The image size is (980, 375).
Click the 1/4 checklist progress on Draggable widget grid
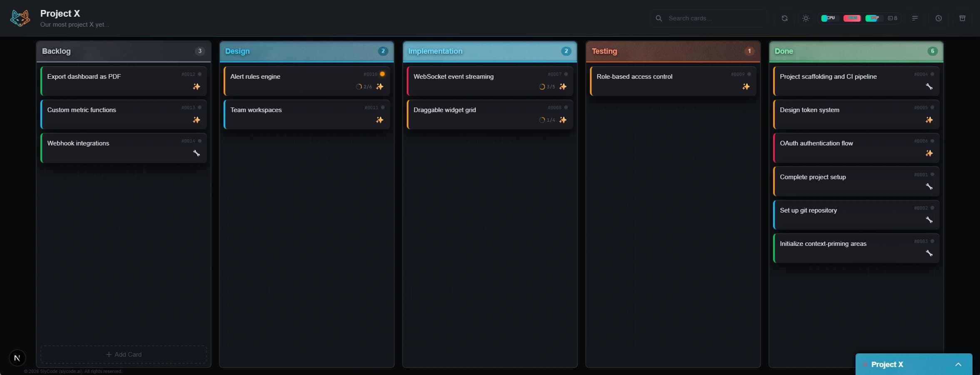(x=547, y=120)
